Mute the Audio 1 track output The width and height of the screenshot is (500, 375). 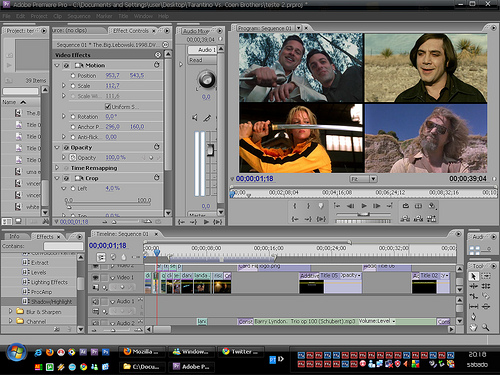(x=95, y=301)
